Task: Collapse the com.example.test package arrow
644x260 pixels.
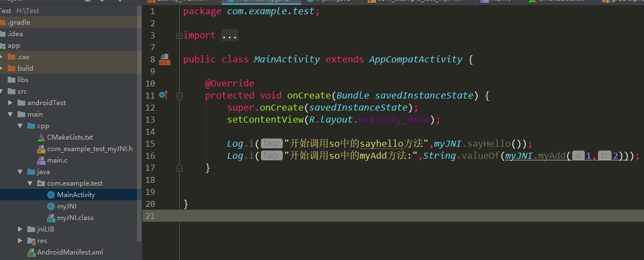Action: coord(30,183)
